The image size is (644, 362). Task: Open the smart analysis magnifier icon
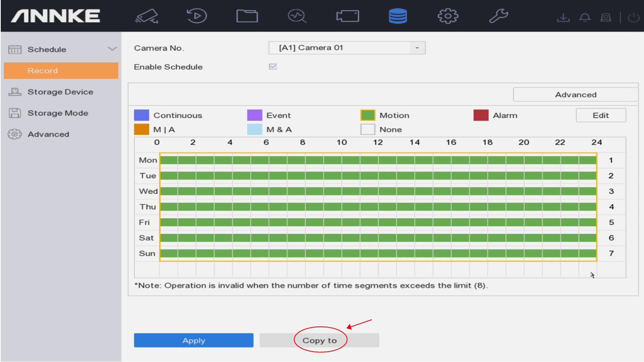coord(297,16)
